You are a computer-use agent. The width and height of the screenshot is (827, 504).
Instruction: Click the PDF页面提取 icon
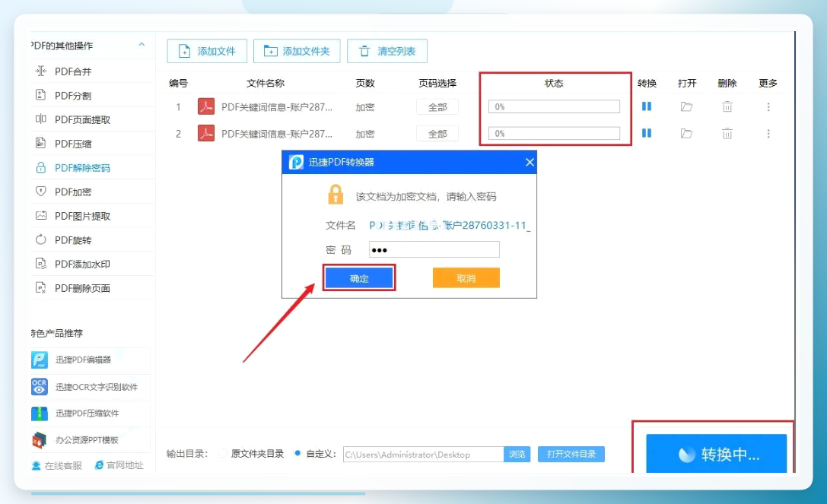click(x=40, y=119)
